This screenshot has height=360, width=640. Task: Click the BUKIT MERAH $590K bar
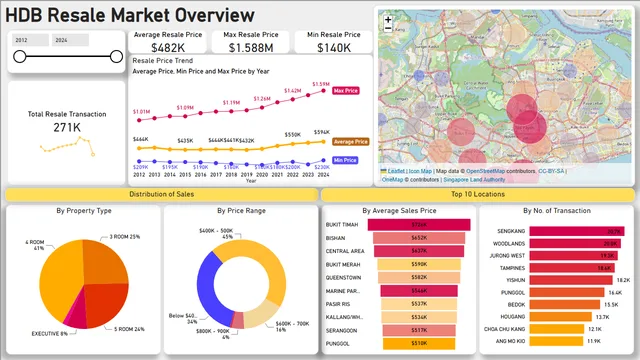point(419,264)
